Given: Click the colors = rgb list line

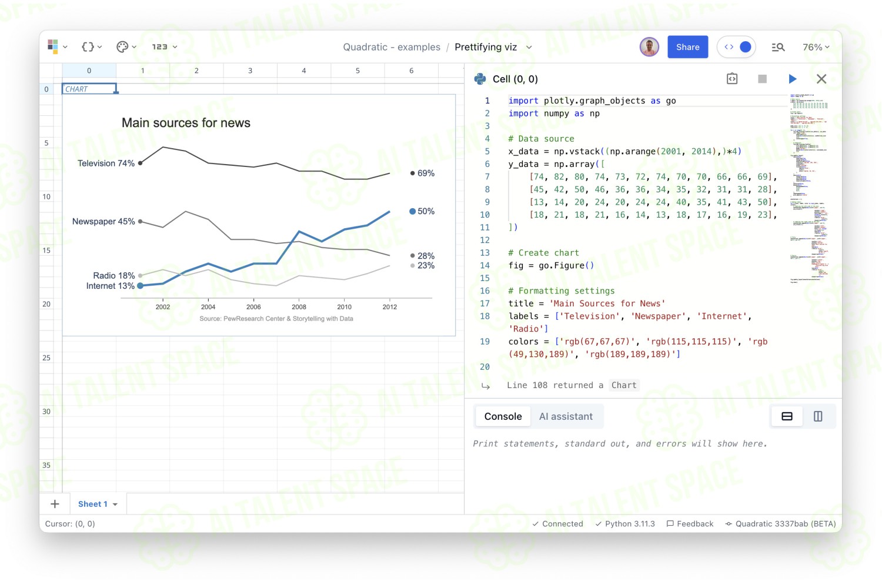Looking at the screenshot, I should click(x=638, y=348).
